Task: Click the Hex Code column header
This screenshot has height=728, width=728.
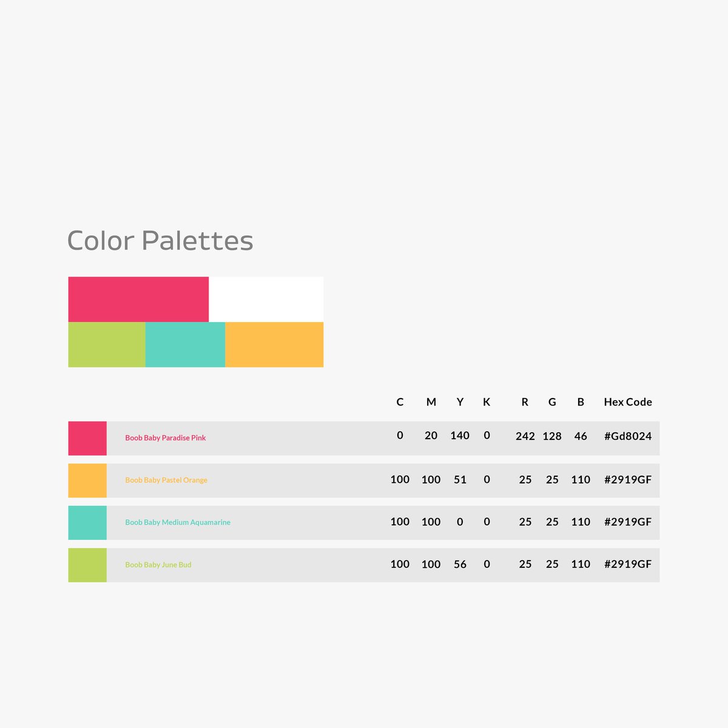Action: pyautogui.click(x=628, y=402)
